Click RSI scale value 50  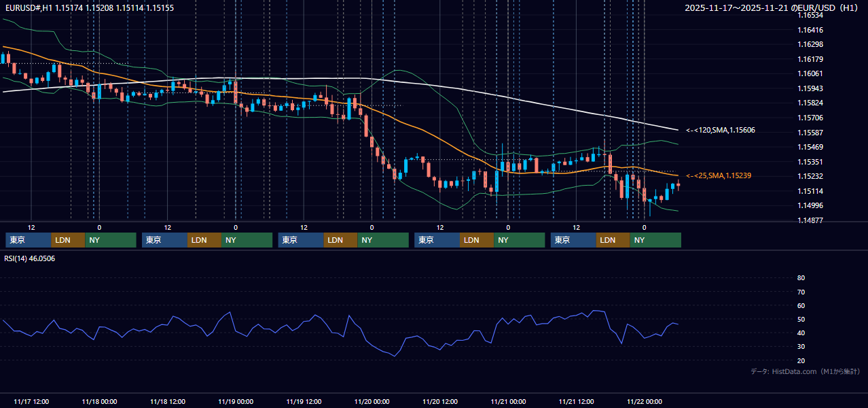point(801,319)
